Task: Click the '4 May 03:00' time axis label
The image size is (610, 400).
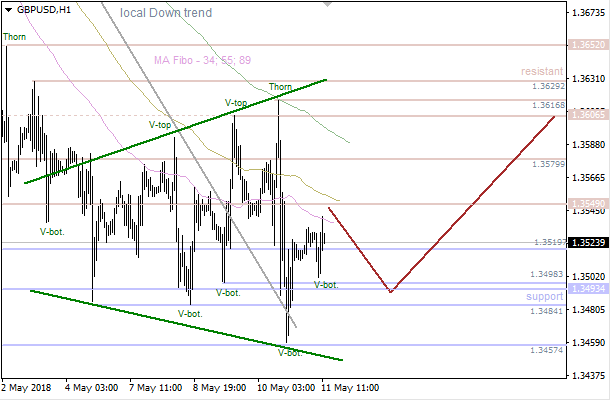Action: [90, 386]
